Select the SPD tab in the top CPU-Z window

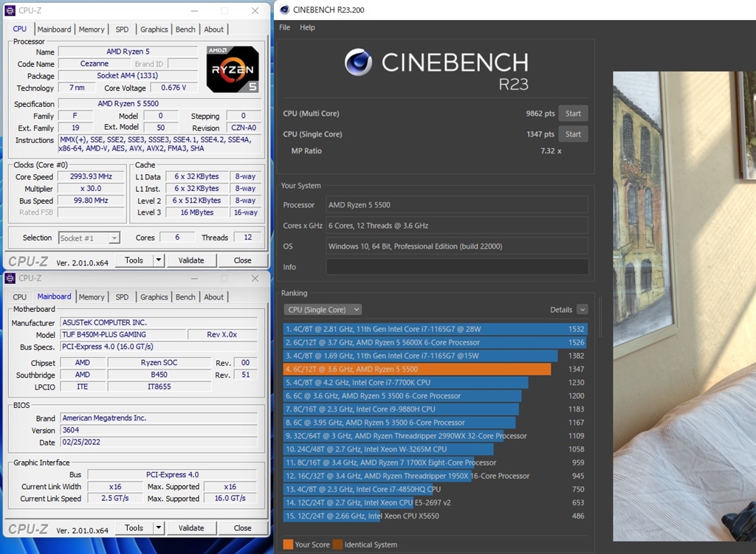(122, 29)
